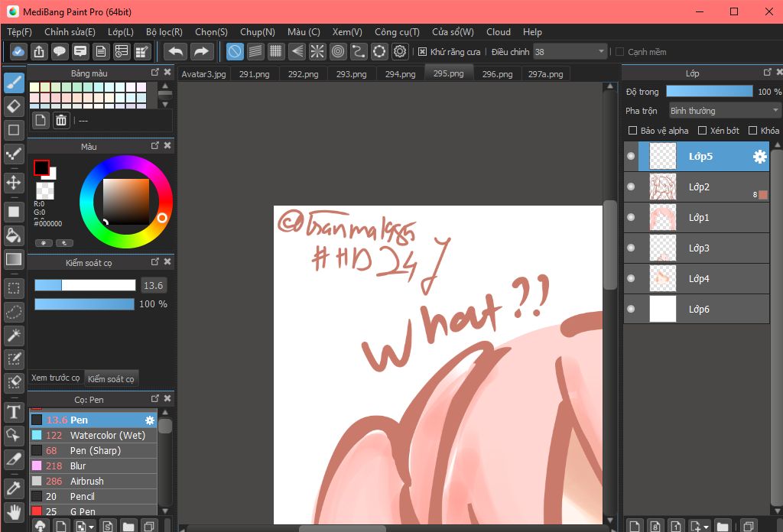The width and height of the screenshot is (783, 532).
Task: Select the Eraser tool
Action: [14, 105]
